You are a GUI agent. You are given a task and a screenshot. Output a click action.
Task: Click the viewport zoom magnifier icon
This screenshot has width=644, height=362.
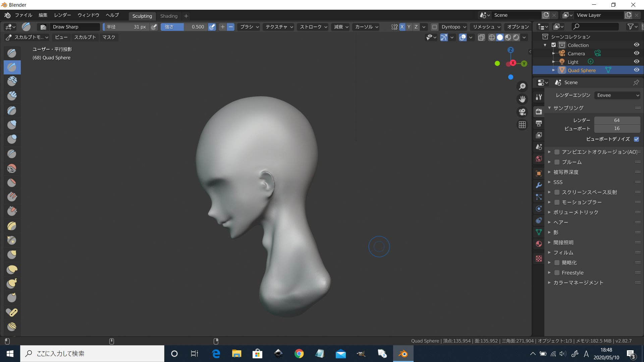(522, 86)
